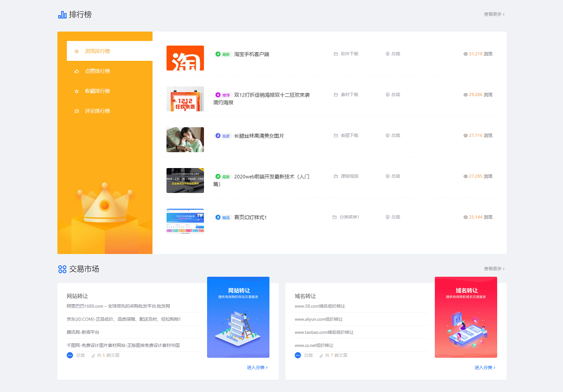Open www.aliyun.com低价转让 listing
563x392 pixels.
click(318, 319)
